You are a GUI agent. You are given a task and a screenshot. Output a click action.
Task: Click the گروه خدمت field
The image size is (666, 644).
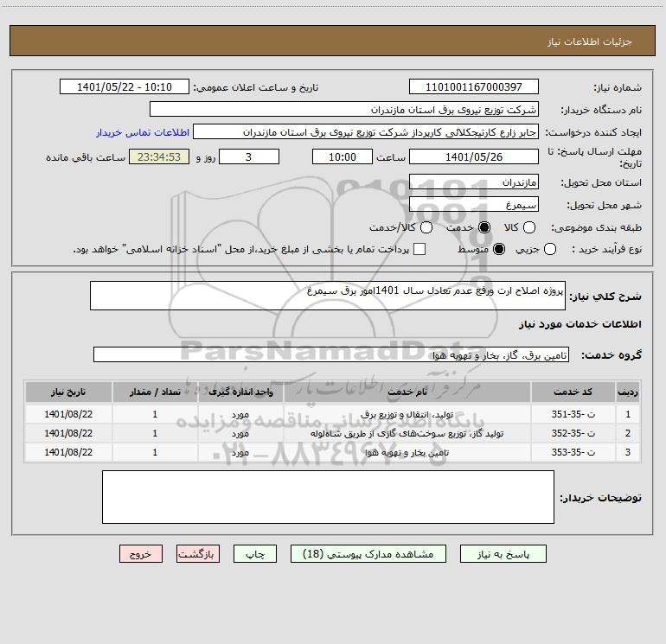click(x=331, y=355)
